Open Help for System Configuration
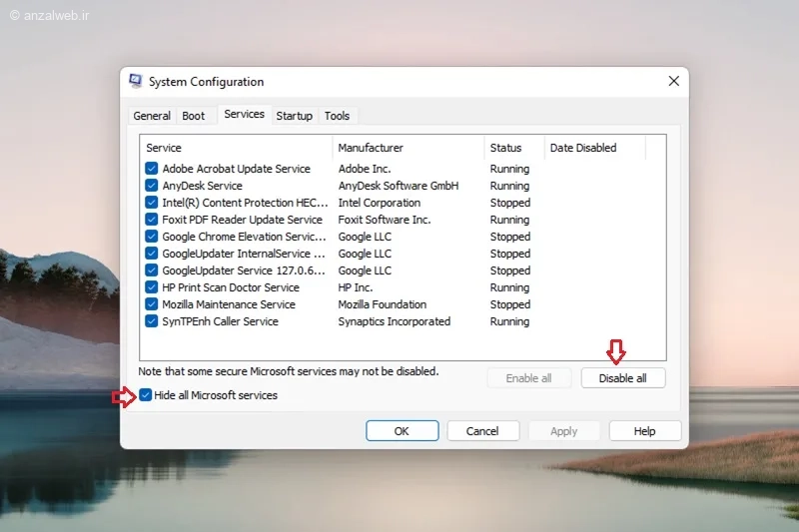Viewport: 799px width, 532px height. (x=645, y=431)
